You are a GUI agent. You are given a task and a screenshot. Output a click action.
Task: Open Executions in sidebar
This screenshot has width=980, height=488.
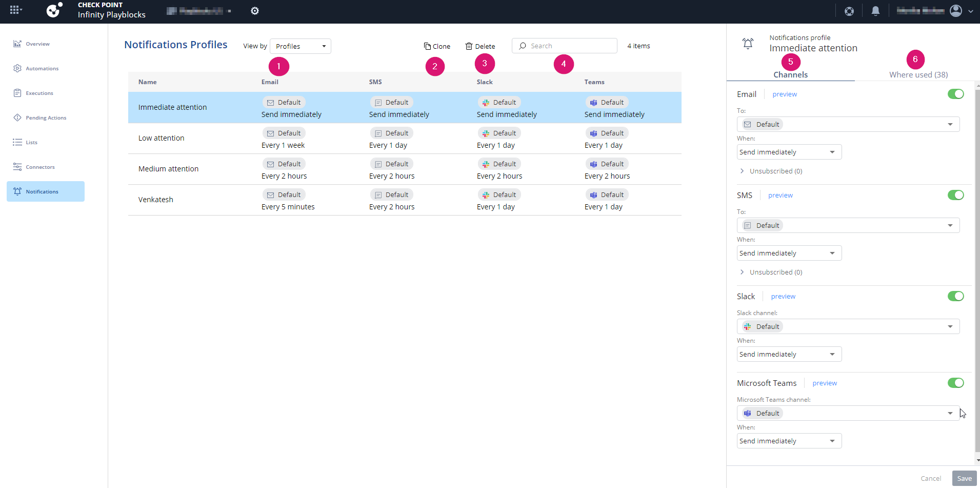[39, 93]
